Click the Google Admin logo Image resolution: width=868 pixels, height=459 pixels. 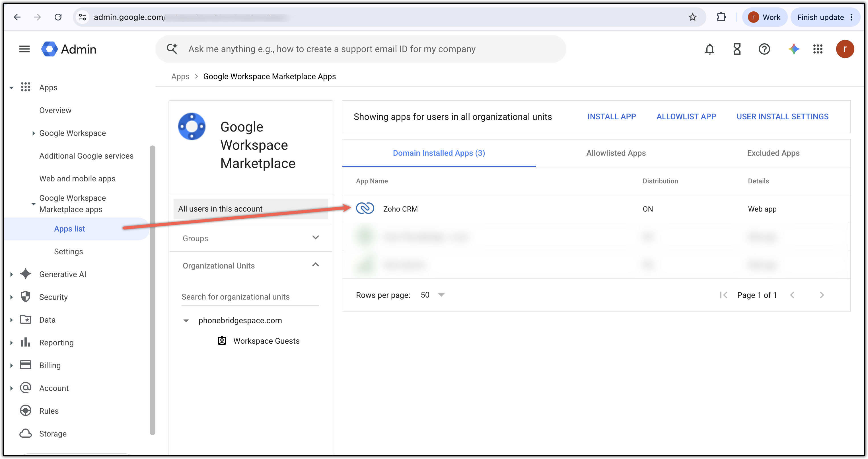69,49
